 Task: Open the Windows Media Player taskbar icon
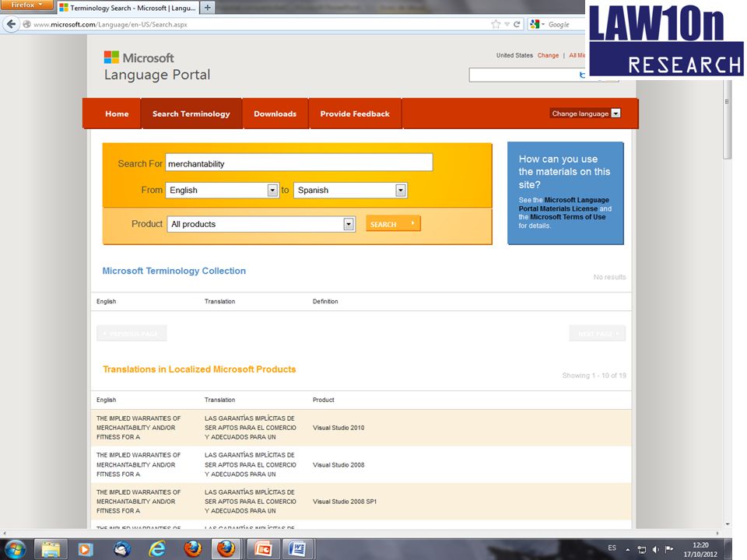tap(86, 550)
